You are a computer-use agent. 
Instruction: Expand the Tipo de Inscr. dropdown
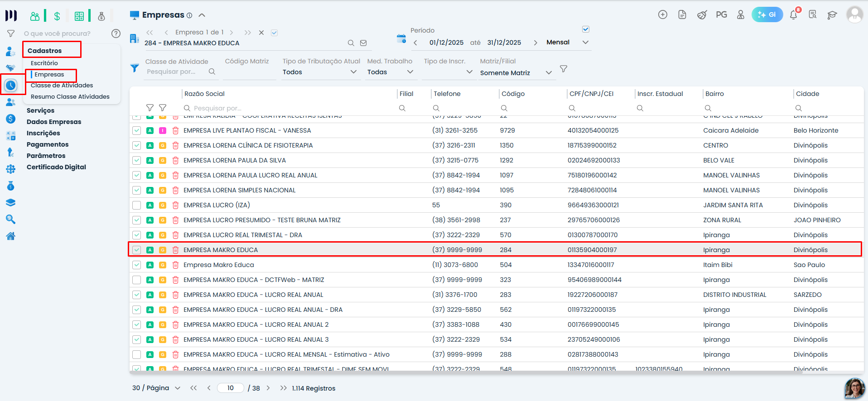pos(448,72)
